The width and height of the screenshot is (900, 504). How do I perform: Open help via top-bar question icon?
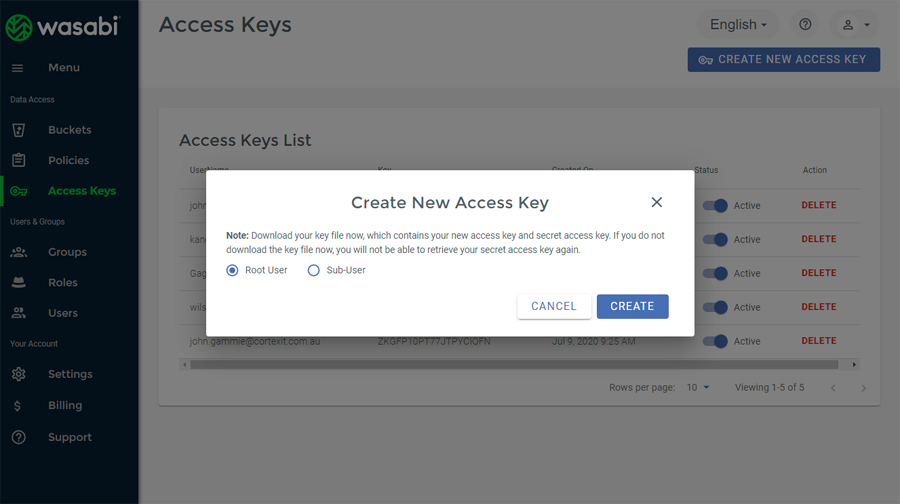[805, 25]
